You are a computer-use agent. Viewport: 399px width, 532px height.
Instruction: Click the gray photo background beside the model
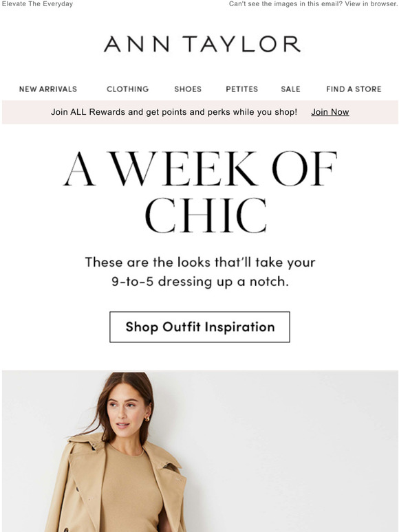[x=289, y=452]
